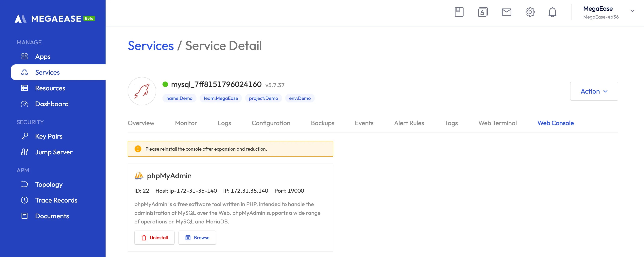Switch to the Backups tab
The height and width of the screenshot is (257, 644).
click(x=323, y=123)
